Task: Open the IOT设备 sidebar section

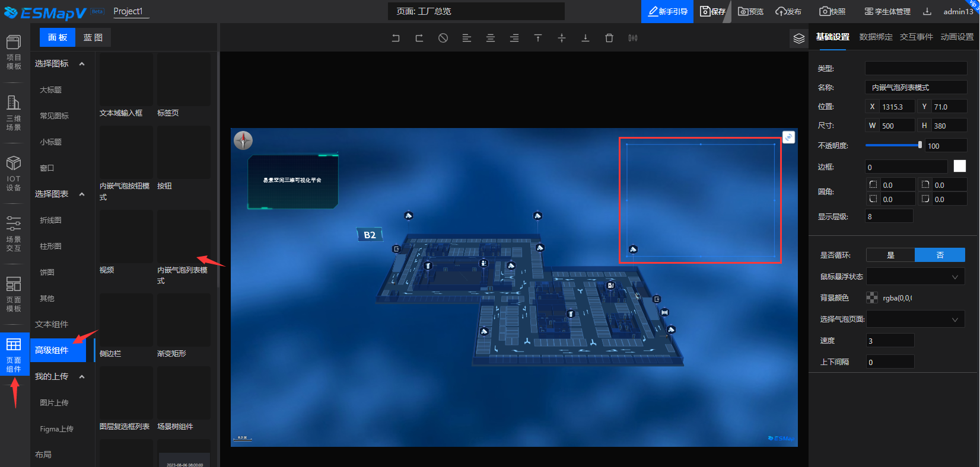Action: click(14, 174)
